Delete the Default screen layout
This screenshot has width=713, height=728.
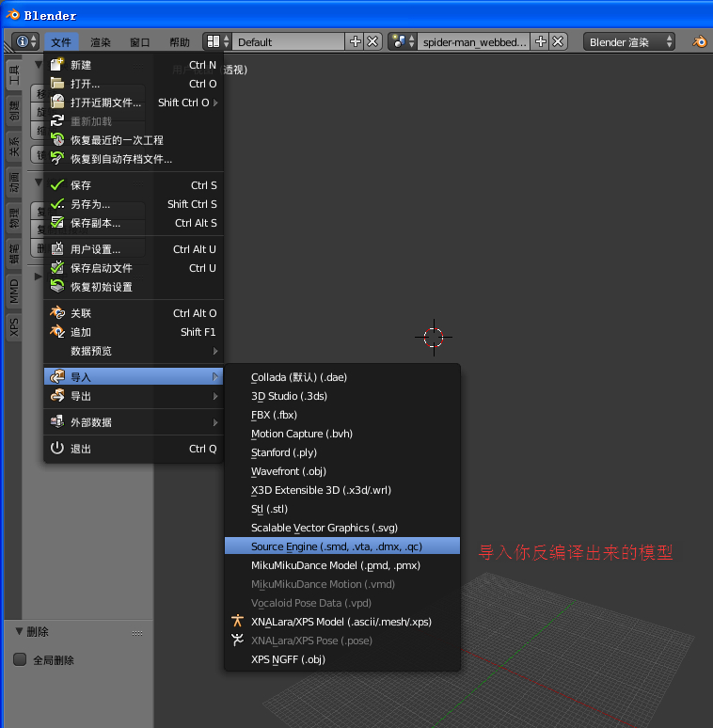coord(372,41)
